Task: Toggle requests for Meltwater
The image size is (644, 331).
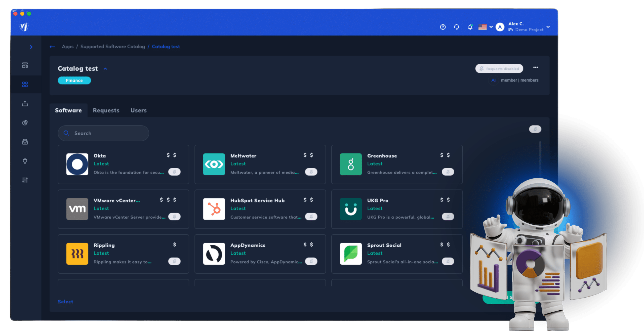Action: tap(311, 172)
